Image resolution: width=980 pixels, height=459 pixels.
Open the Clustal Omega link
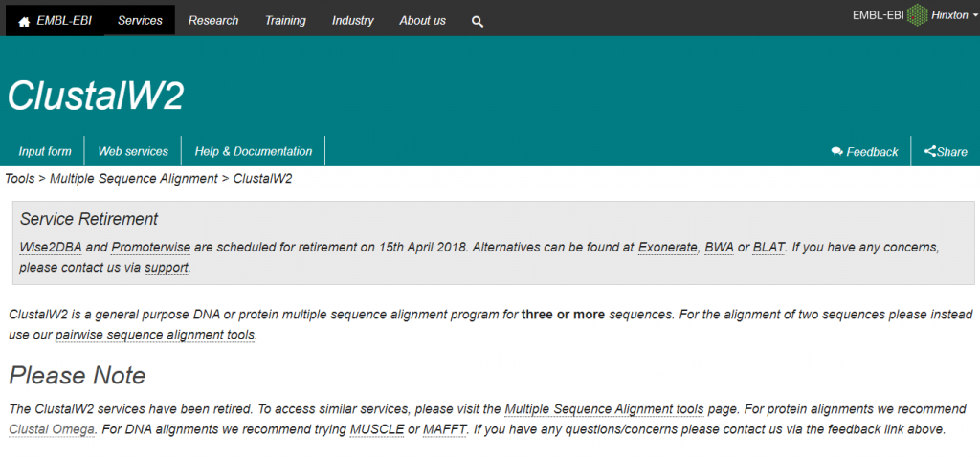[x=52, y=429]
